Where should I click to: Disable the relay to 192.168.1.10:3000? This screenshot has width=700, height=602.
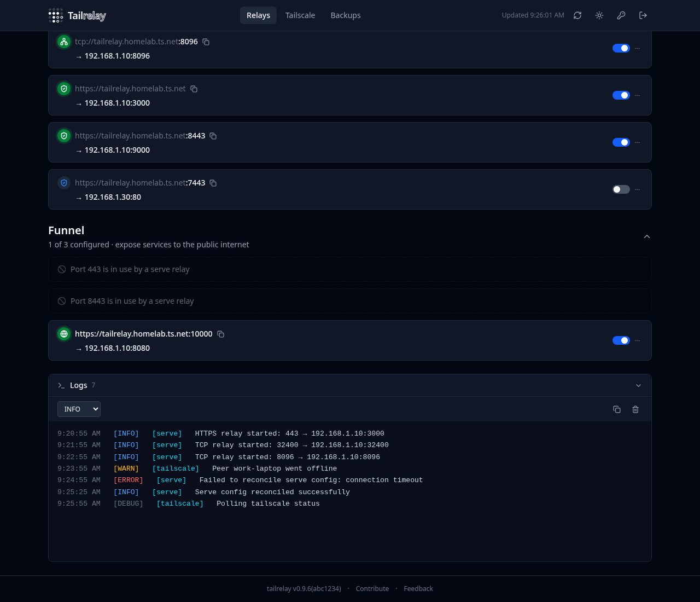(x=621, y=95)
